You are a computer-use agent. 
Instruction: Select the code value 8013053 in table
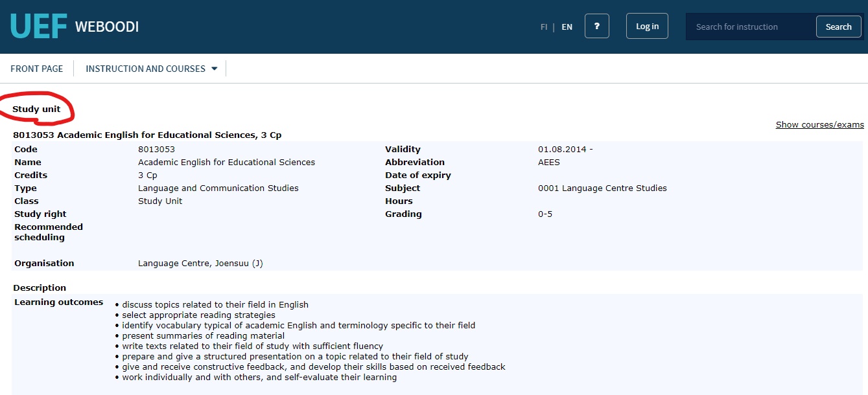156,149
